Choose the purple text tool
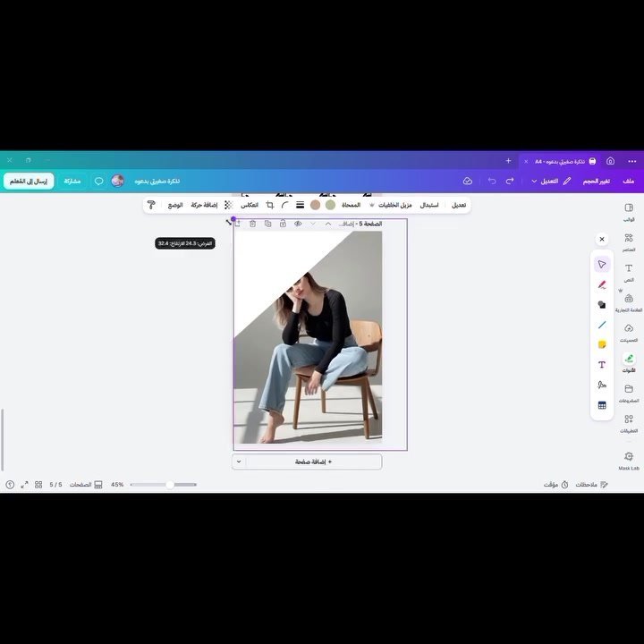 click(602, 365)
